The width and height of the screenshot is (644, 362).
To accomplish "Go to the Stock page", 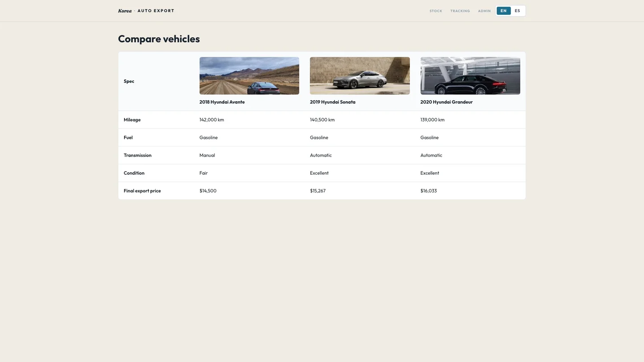I will (x=436, y=11).
